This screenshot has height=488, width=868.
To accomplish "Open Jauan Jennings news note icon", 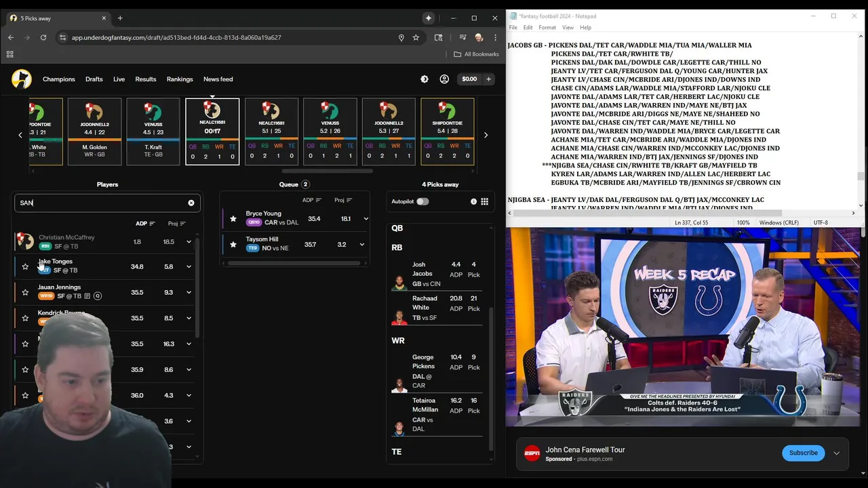I will [x=87, y=296].
